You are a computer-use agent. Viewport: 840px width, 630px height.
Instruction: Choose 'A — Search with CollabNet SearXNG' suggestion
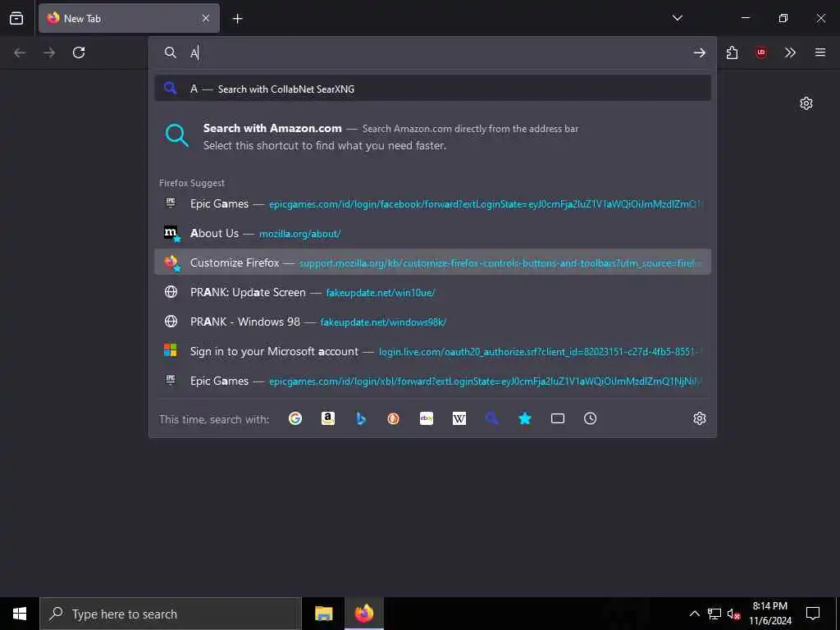pos(433,89)
